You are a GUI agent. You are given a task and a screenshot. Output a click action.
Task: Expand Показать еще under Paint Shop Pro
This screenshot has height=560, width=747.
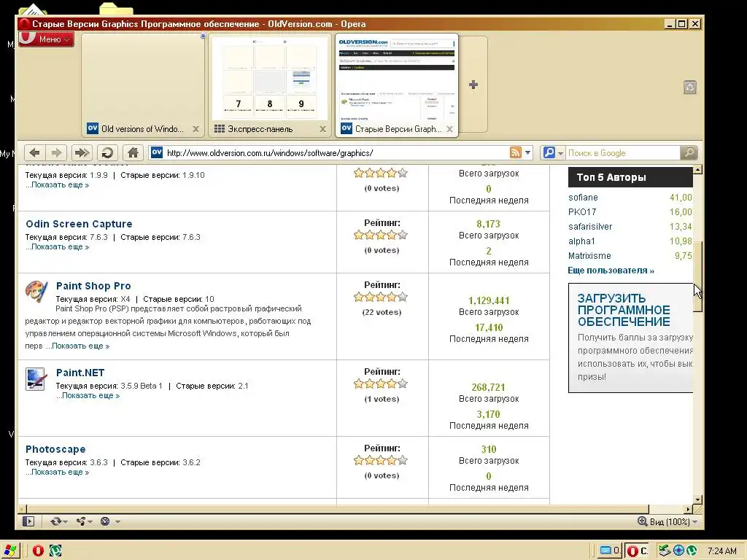77,346
